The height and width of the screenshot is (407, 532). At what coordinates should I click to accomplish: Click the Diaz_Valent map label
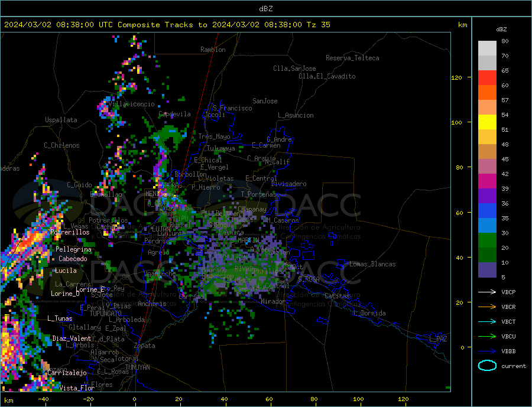(72, 338)
